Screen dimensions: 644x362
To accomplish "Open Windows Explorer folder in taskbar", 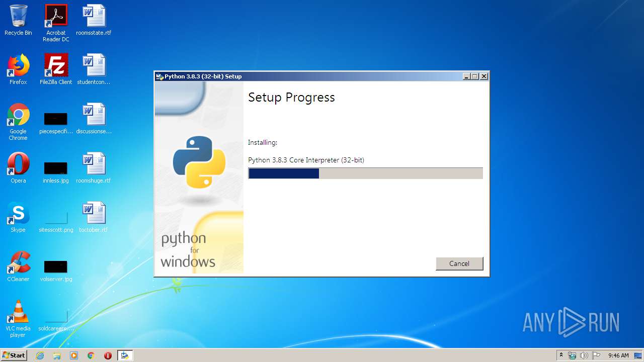I will pyautogui.click(x=57, y=355).
